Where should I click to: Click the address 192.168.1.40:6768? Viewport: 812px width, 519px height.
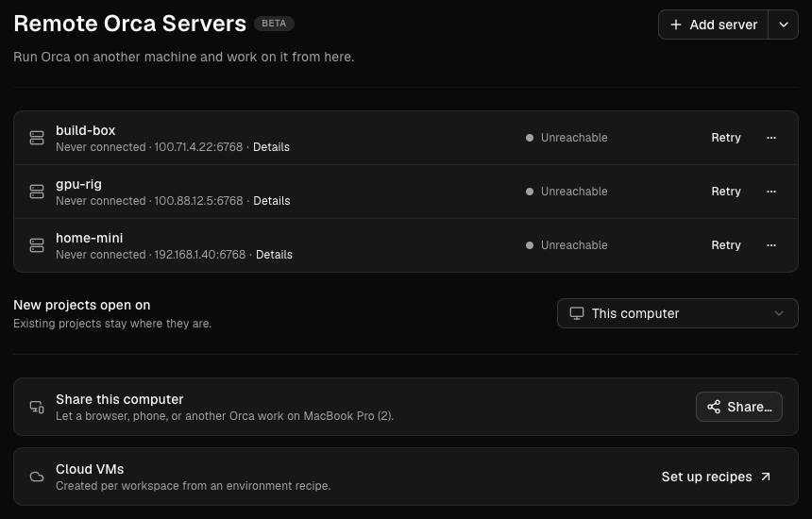click(x=200, y=255)
